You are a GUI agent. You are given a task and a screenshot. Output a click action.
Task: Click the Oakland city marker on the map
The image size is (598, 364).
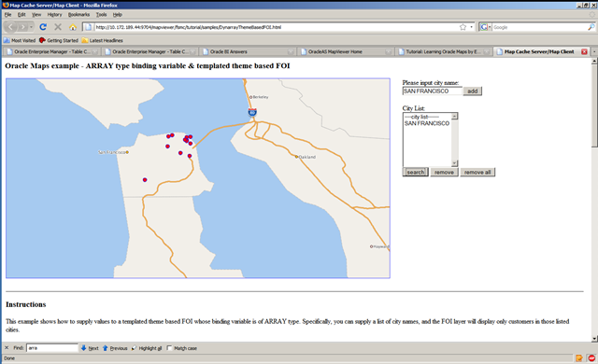point(296,157)
